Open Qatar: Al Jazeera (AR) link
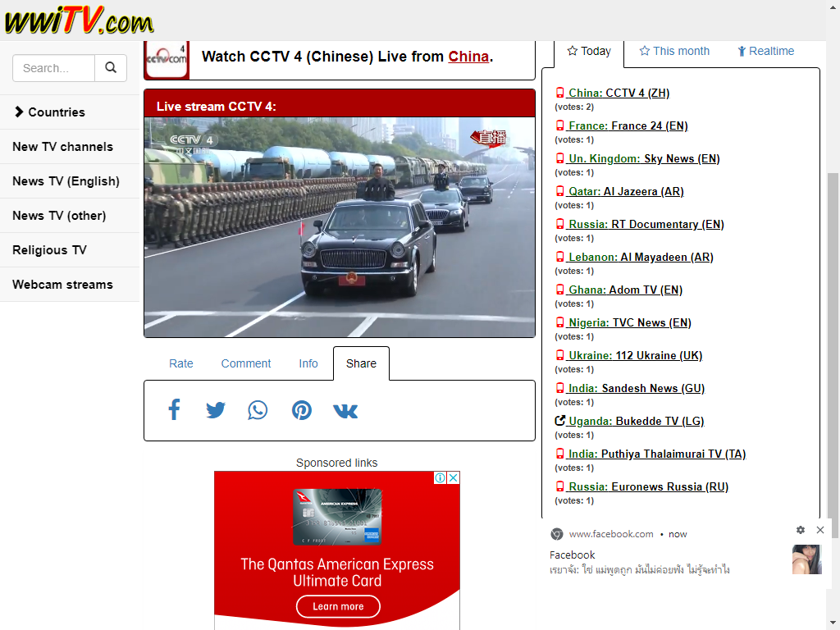This screenshot has height=630, width=840. tap(619, 192)
